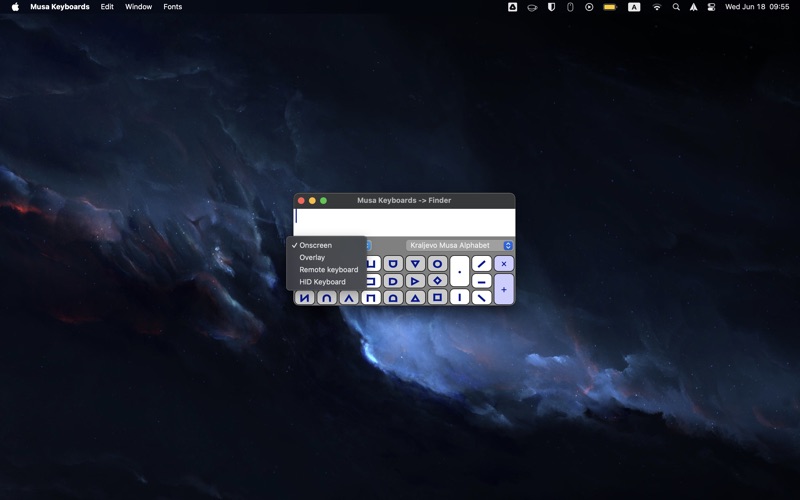
Task: Tap the D-shaped glyph key
Action: coord(393,281)
